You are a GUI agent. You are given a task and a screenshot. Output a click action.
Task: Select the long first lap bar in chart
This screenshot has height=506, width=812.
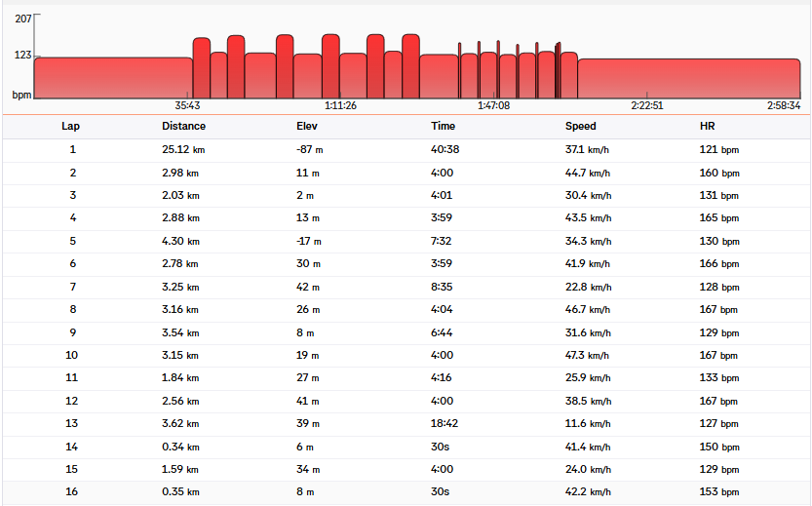coord(113,78)
